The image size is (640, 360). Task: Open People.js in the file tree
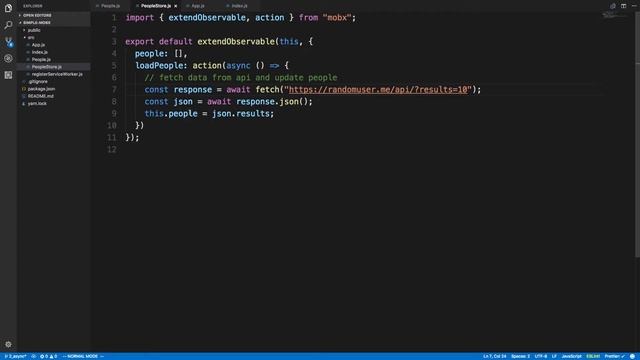coord(53,60)
